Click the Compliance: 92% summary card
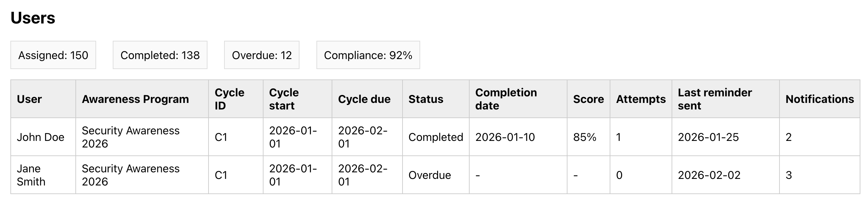Image resolution: width=868 pixels, height=201 pixels. pyautogui.click(x=368, y=55)
